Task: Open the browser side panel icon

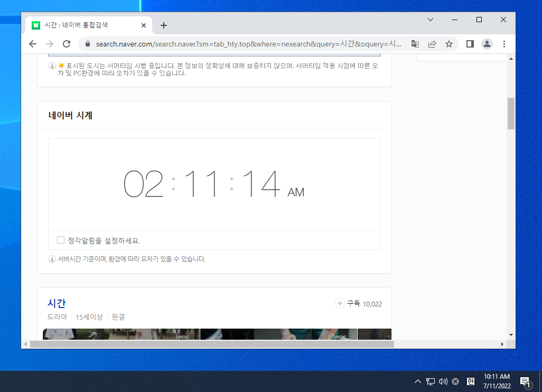Action: click(470, 44)
